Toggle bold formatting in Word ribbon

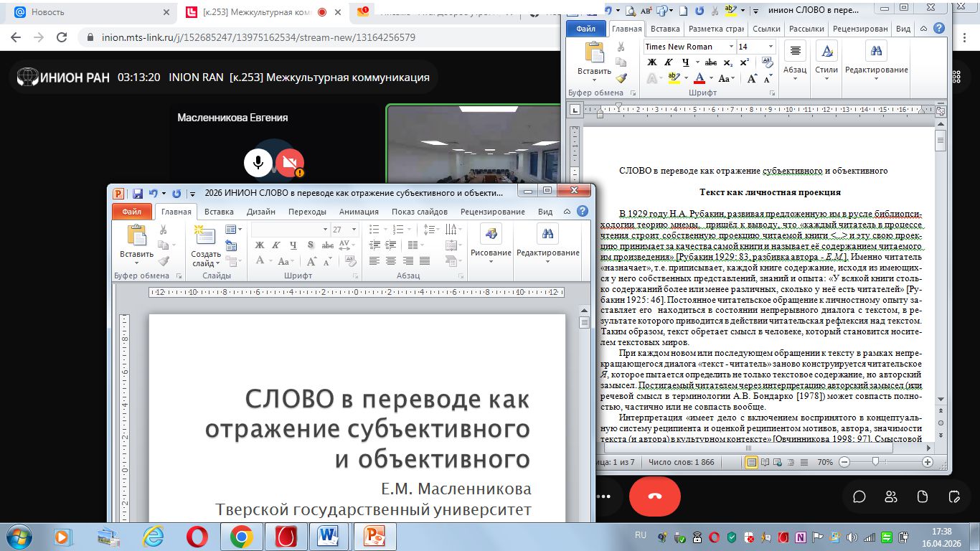pyautogui.click(x=651, y=62)
